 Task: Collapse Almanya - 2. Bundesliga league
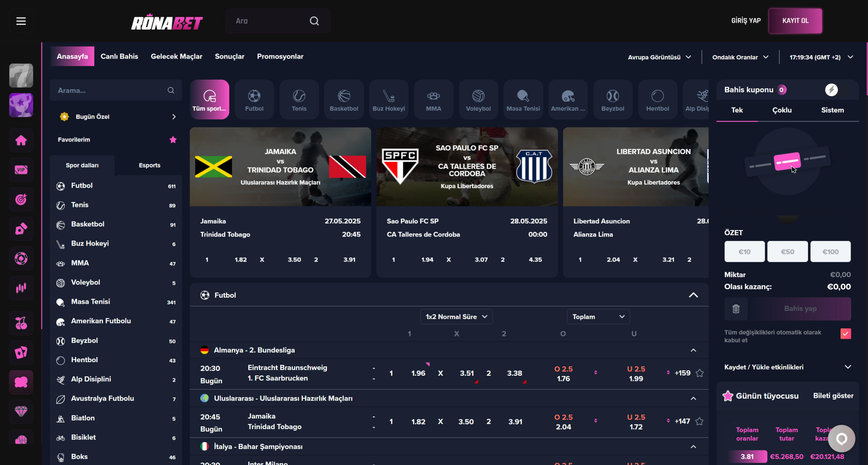coord(693,350)
